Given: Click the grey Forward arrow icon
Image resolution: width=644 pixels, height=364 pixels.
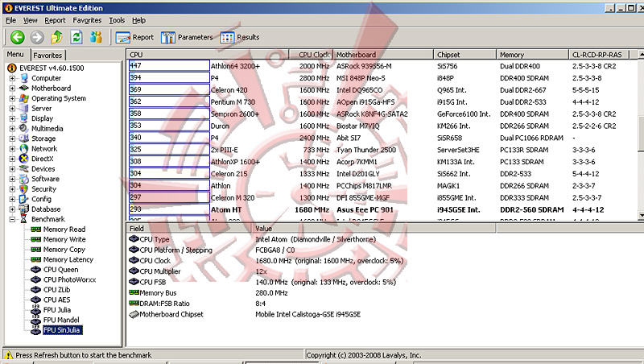Looking at the screenshot, I should [x=37, y=37].
